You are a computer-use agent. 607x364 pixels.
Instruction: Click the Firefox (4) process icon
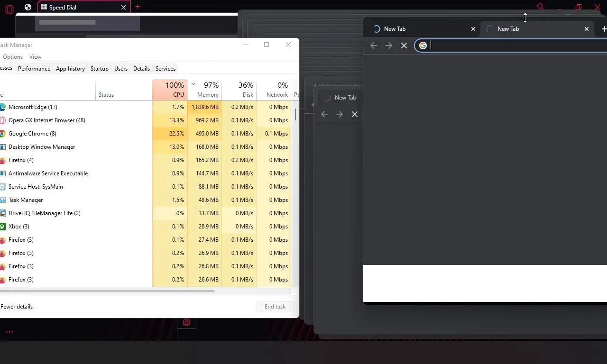2,160
